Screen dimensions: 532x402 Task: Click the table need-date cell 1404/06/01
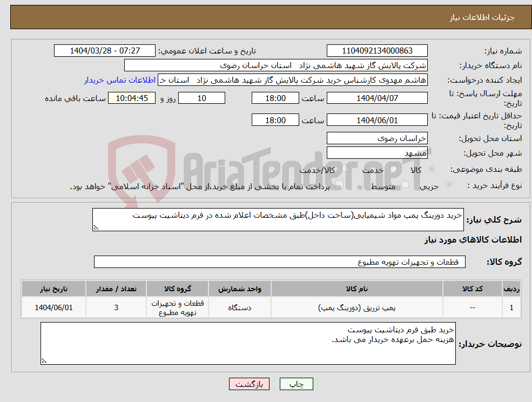[x=53, y=307]
